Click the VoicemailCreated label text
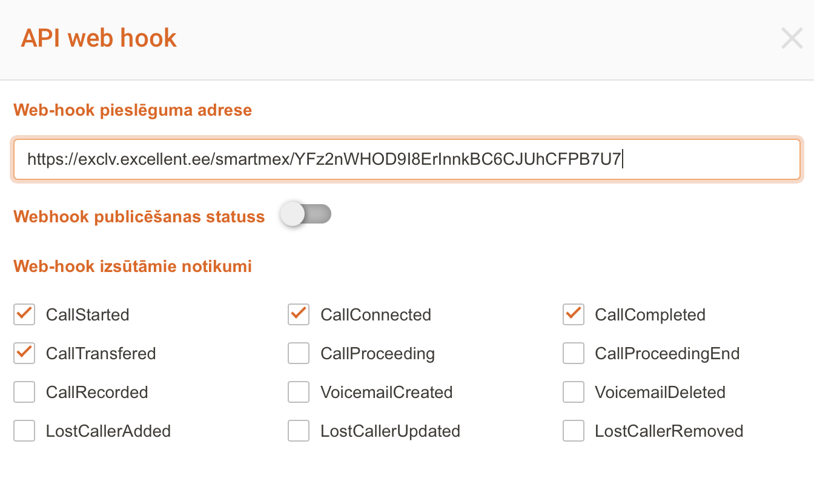Screen dimensions: 814x504 pos(386,393)
